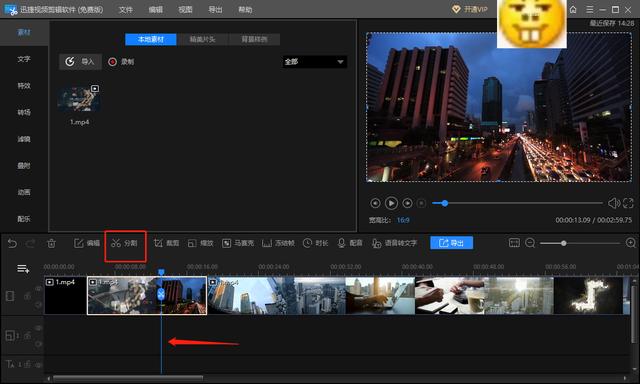Expand the 全部 media filter dropdown

pyautogui.click(x=314, y=62)
